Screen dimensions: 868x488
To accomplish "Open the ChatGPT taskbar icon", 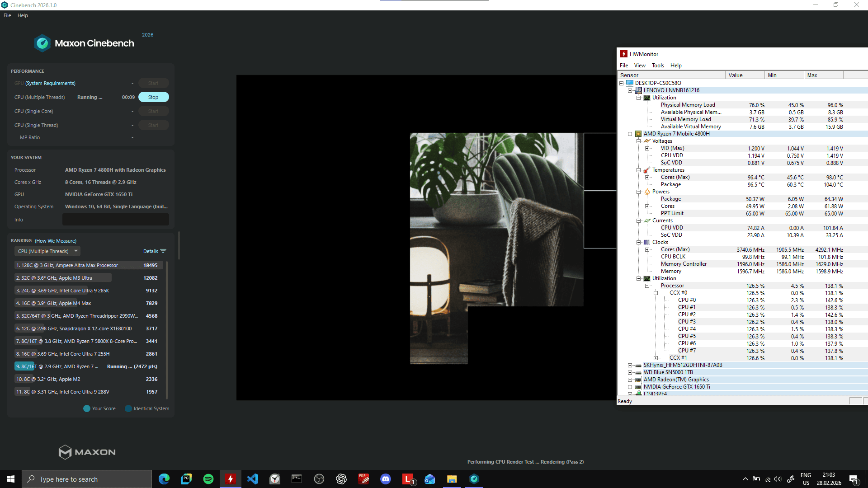I will [341, 479].
